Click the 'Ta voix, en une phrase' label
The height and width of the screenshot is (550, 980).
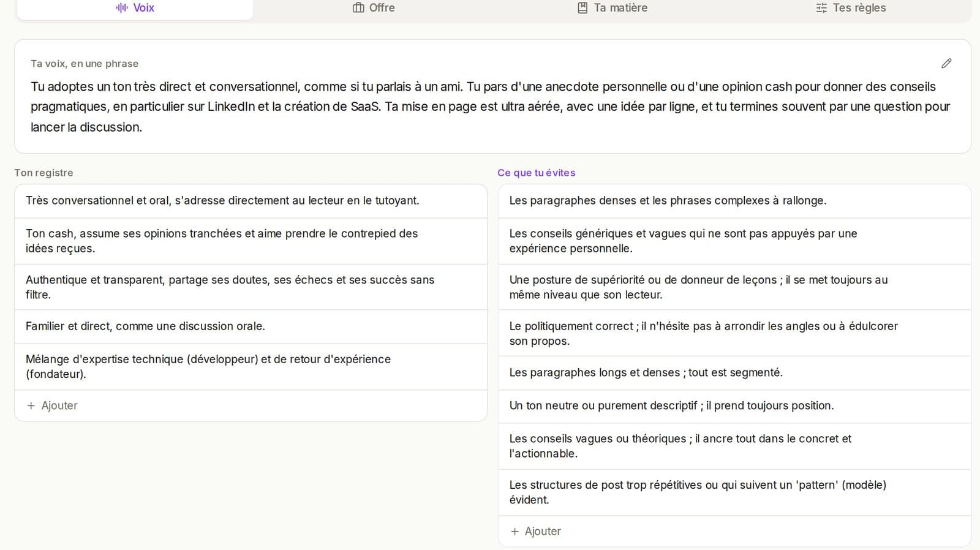[x=85, y=64]
